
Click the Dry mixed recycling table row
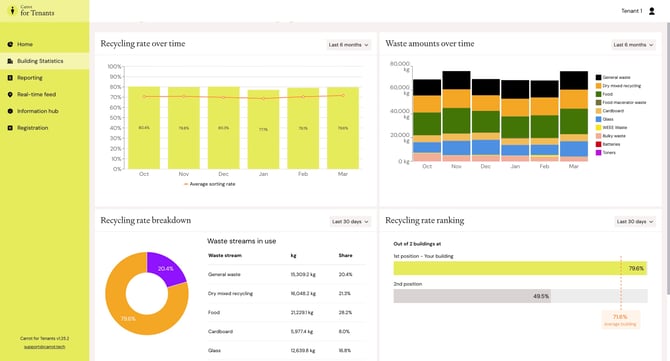click(x=286, y=293)
